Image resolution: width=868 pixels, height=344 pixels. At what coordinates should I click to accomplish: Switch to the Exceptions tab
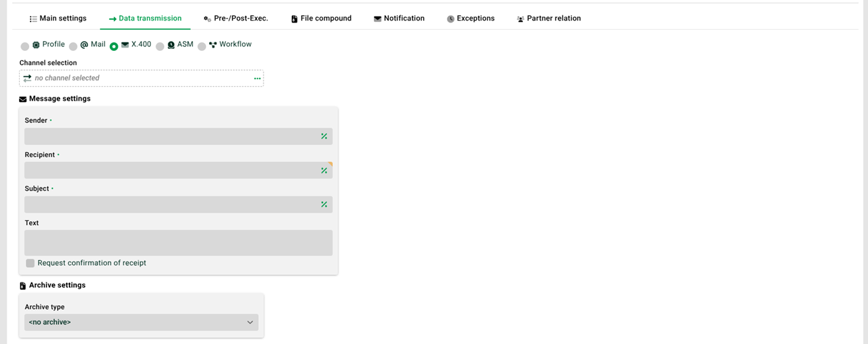pyautogui.click(x=470, y=19)
